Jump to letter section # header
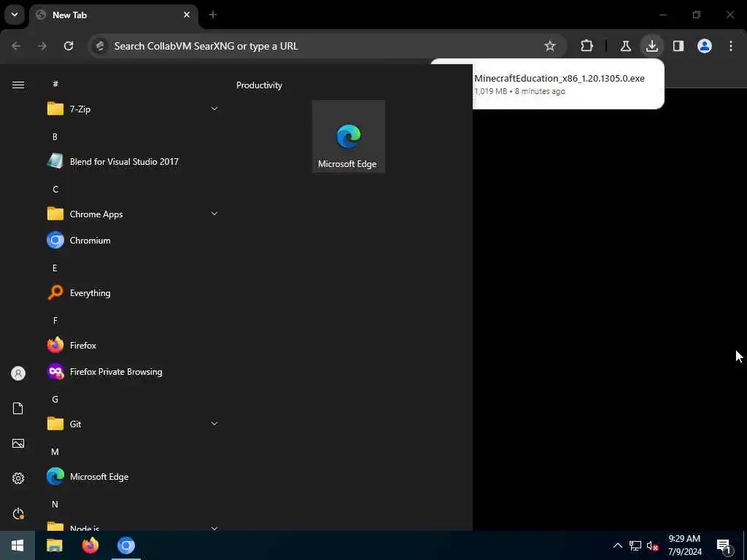747x560 pixels. click(55, 84)
